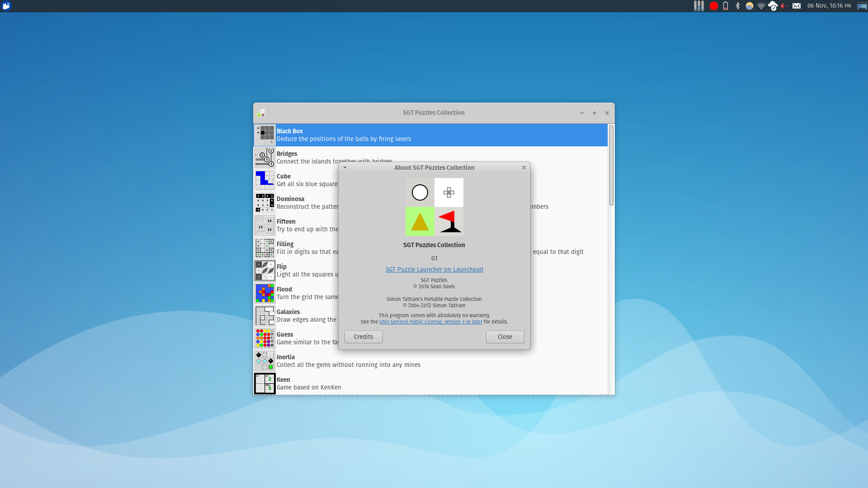Choose the Inertia puzzle icon
Screen dimensions: 868x488
coord(265,361)
